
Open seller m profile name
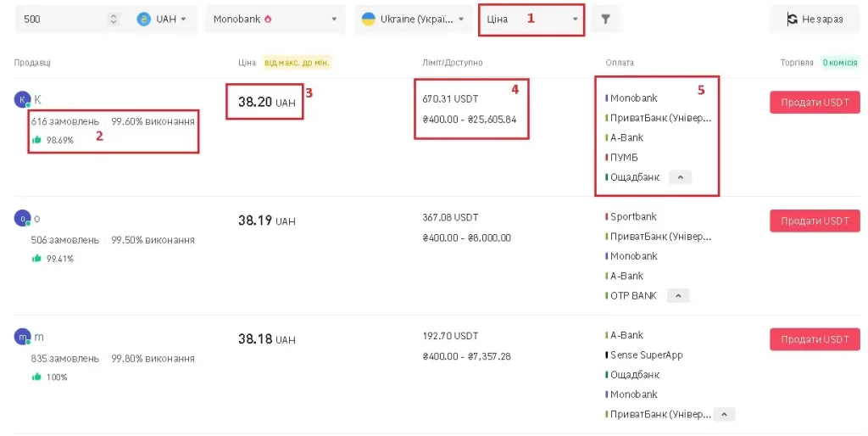[39, 337]
